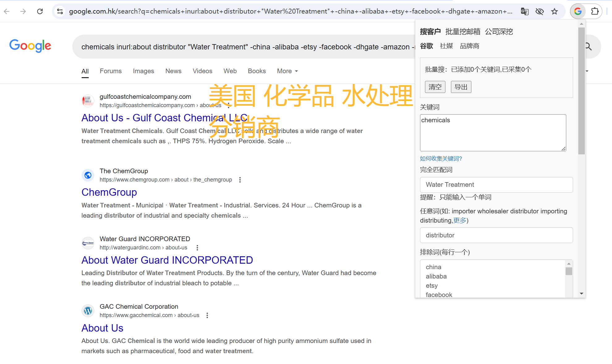Select the 搜客户 tab in extension panel
Image resolution: width=612 pixels, height=364 pixels.
point(430,31)
